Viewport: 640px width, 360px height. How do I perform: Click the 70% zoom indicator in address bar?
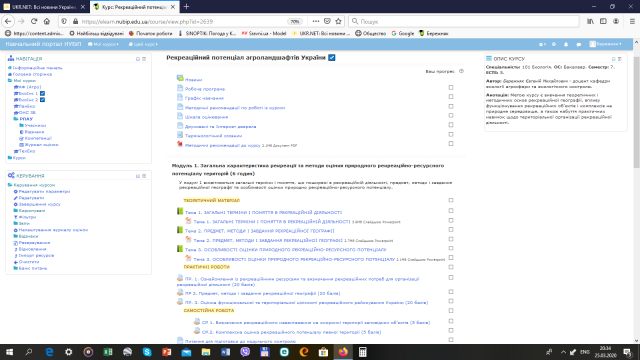point(295,22)
